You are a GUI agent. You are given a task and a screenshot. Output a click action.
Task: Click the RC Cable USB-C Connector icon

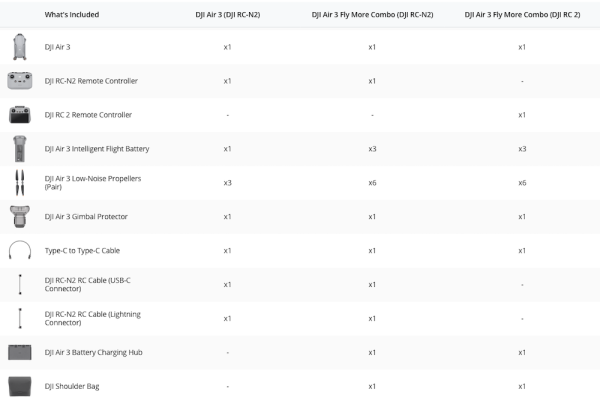tap(20, 284)
